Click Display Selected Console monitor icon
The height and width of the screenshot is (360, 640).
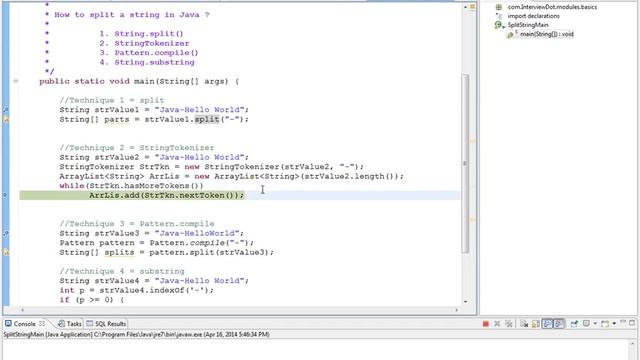point(587,323)
